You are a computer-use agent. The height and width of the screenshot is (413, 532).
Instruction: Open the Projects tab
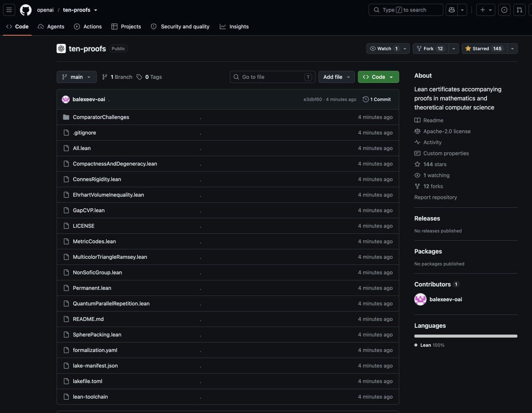[x=126, y=27]
